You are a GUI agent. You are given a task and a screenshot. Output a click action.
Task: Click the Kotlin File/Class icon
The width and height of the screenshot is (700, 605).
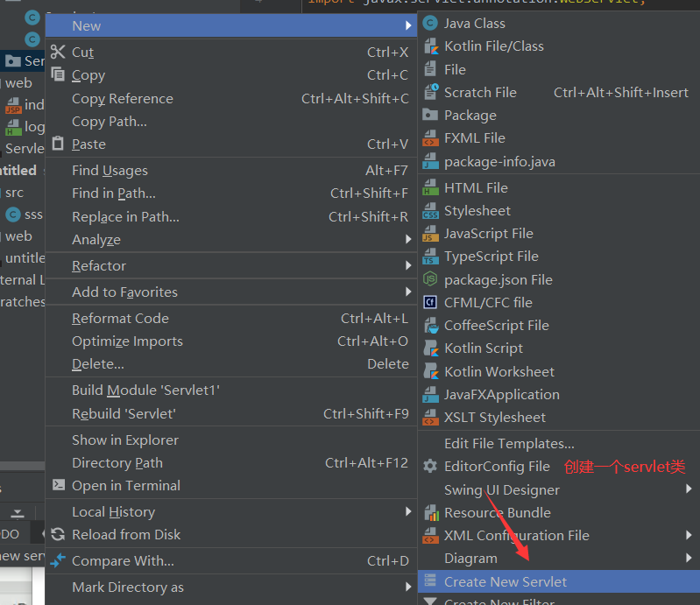click(430, 46)
